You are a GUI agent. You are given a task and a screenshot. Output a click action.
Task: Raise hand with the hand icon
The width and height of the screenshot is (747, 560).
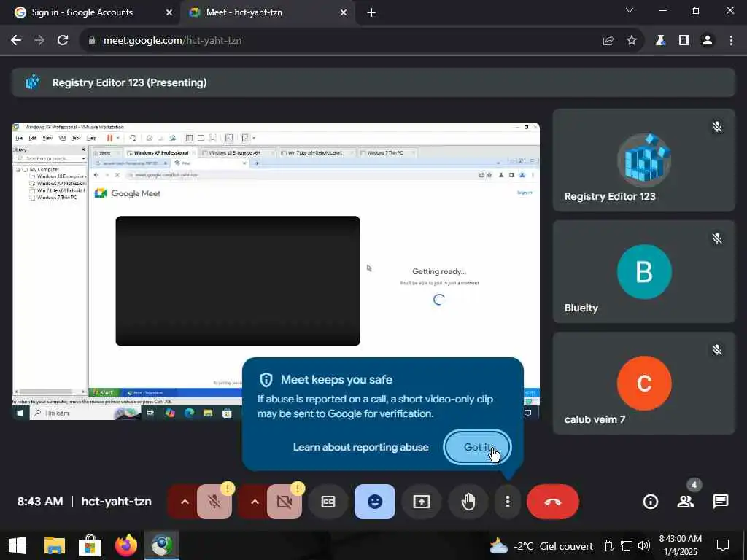coord(468,502)
